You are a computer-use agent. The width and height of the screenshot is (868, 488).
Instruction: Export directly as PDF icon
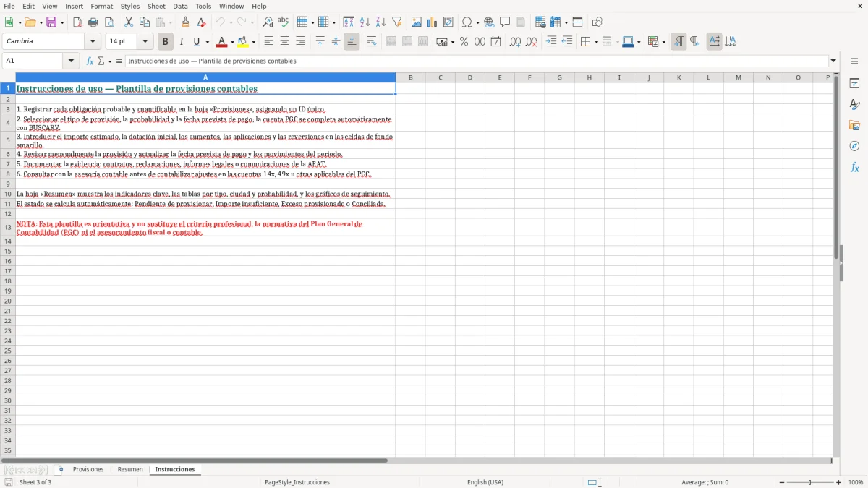click(x=77, y=22)
